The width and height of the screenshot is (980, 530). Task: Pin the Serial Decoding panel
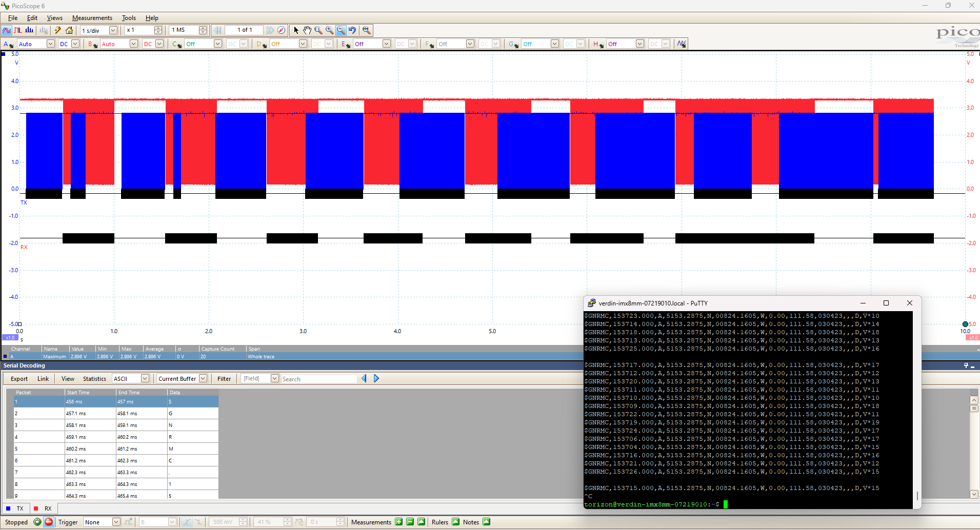966,365
